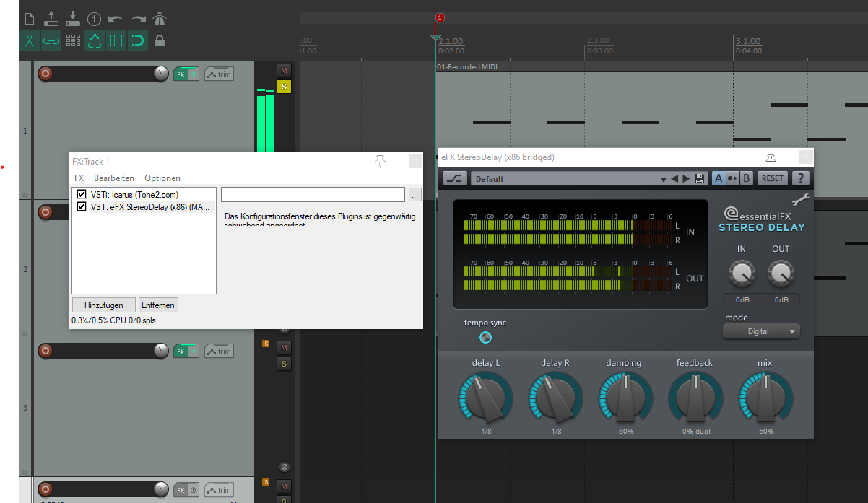The width and height of the screenshot is (868, 503).
Task: Unsolo track 1 with S button
Action: (x=284, y=87)
